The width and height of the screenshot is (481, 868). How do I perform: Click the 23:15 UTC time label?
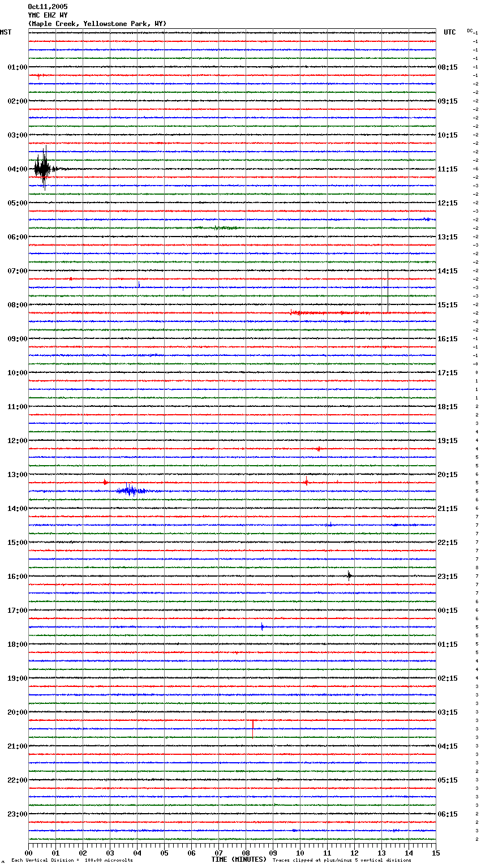(448, 577)
